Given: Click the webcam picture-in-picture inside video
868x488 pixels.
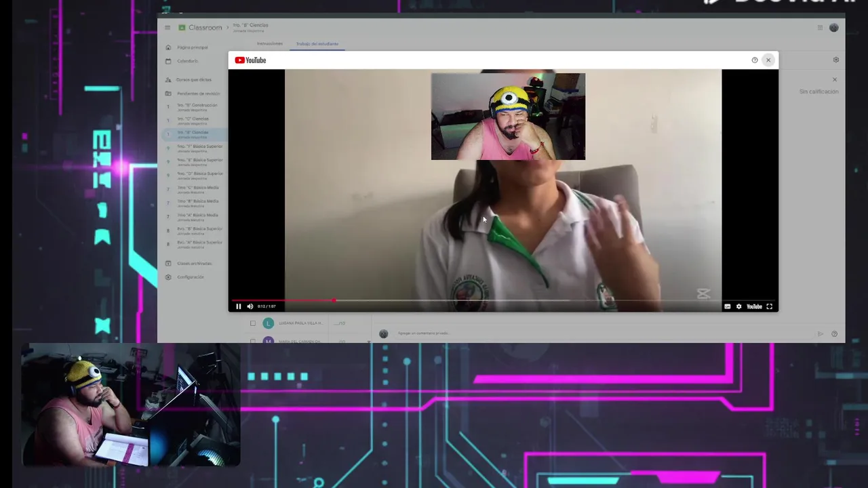Looking at the screenshot, I should point(508,117).
